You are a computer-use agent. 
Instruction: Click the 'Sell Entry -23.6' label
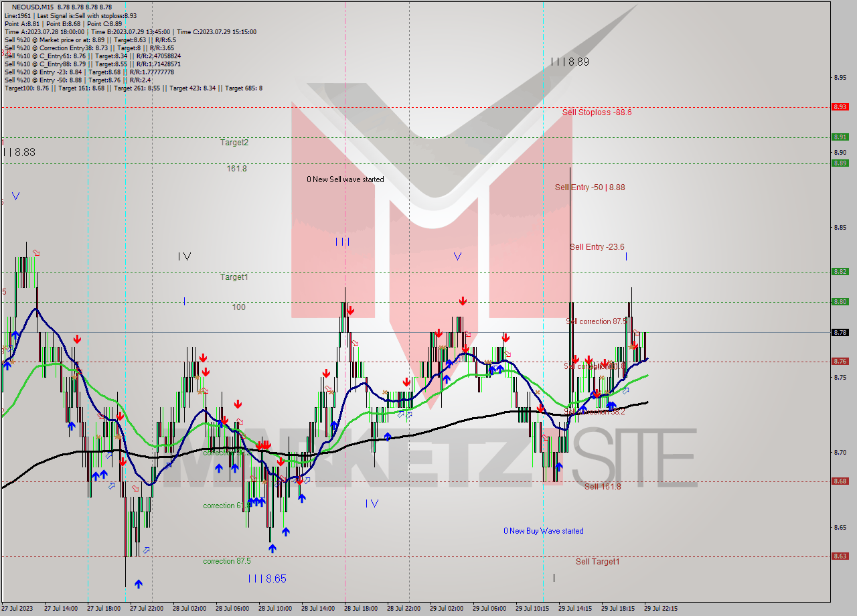tap(597, 247)
